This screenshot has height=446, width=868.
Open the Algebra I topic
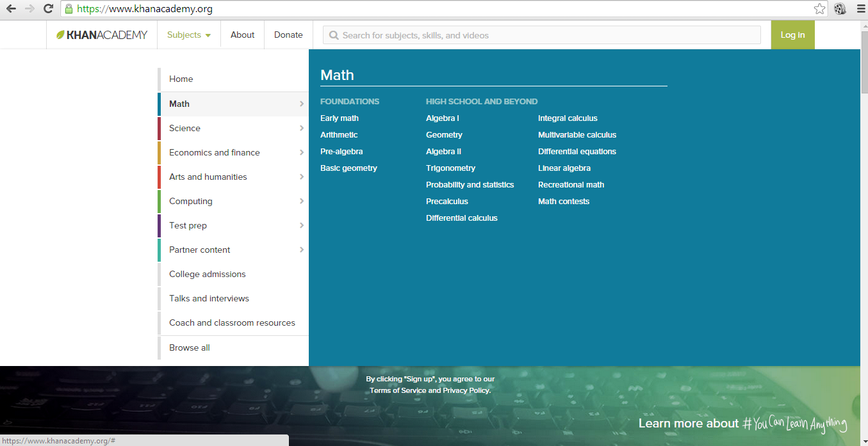[443, 118]
